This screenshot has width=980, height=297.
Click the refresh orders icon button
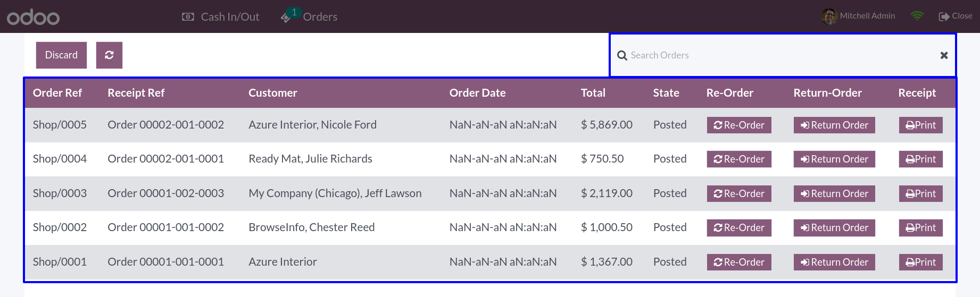[x=109, y=55]
